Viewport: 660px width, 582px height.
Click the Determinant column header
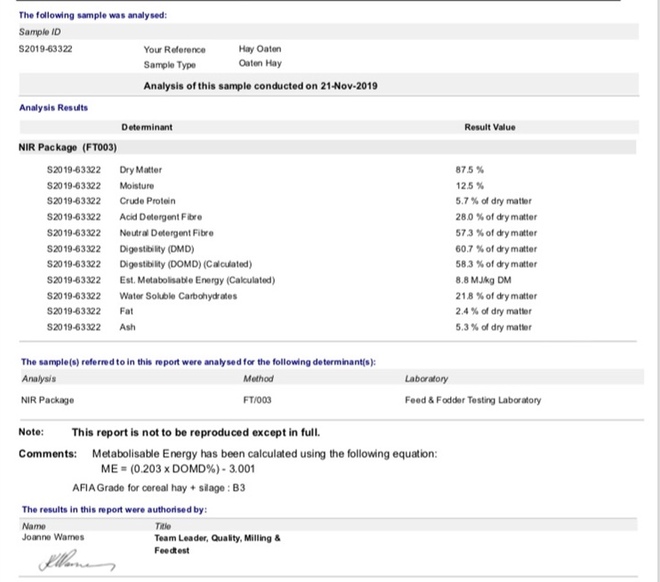[x=146, y=127]
